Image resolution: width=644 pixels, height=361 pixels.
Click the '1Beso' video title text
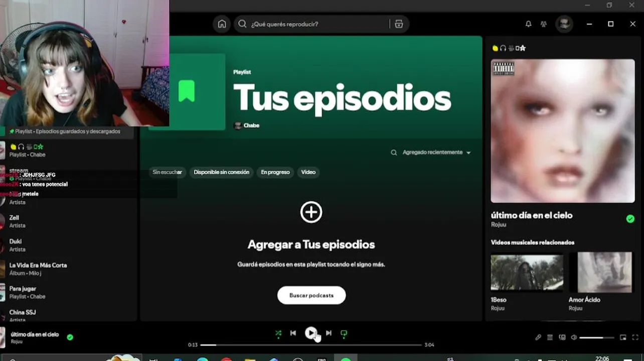[499, 300]
